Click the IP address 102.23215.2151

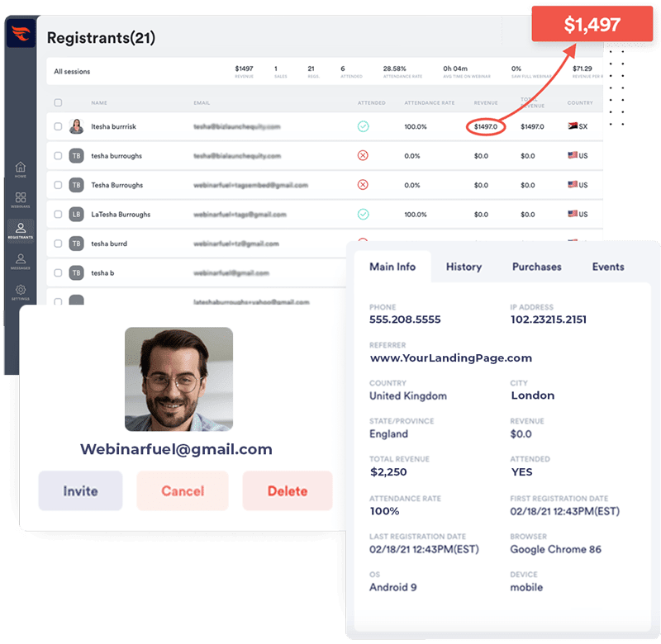click(548, 320)
